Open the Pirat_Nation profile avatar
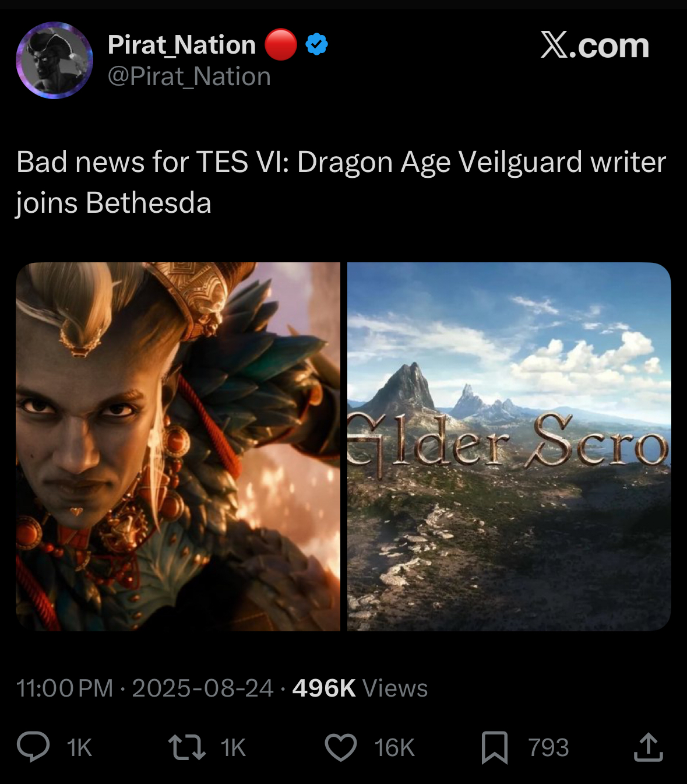Screen dimensions: 687x784 click(54, 60)
